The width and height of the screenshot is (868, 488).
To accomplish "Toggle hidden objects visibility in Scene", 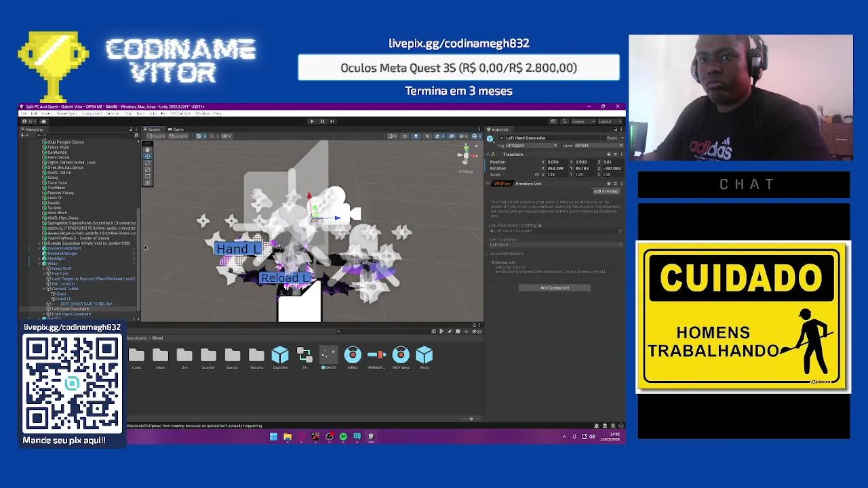I will pos(452,136).
